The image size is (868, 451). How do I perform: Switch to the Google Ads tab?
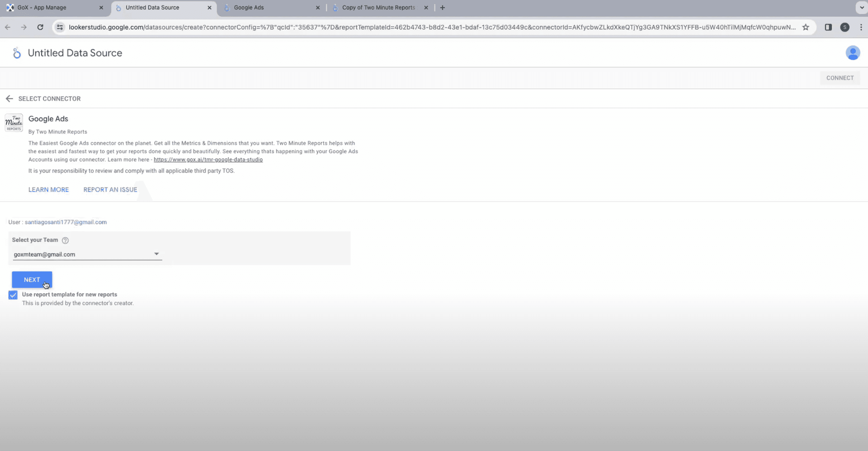pos(271,8)
